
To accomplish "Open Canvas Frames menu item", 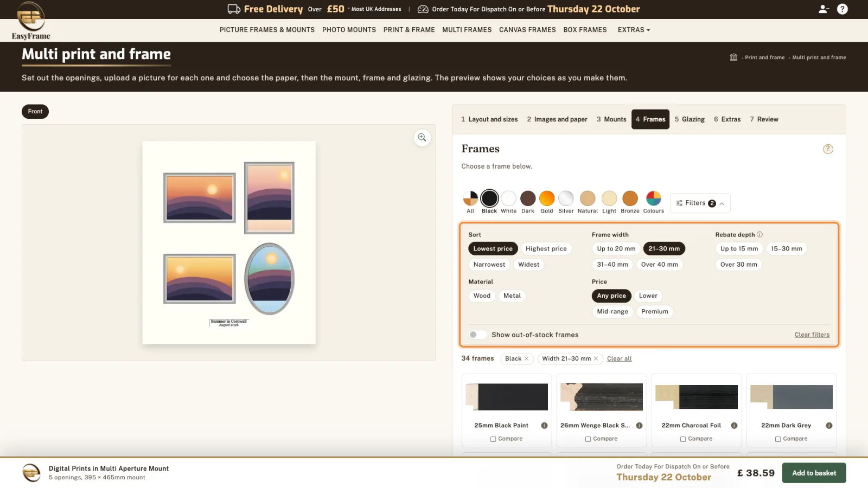I will pos(527,30).
